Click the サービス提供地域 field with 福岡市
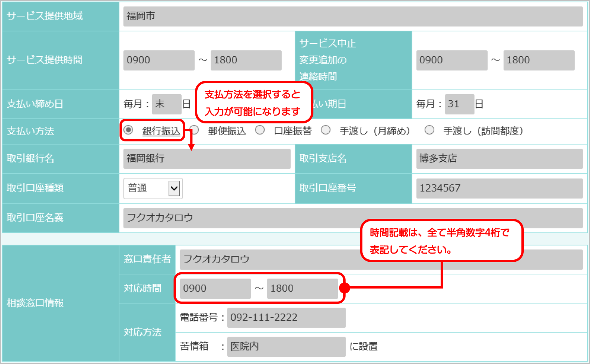This screenshot has height=364, width=590. pyautogui.click(x=352, y=16)
